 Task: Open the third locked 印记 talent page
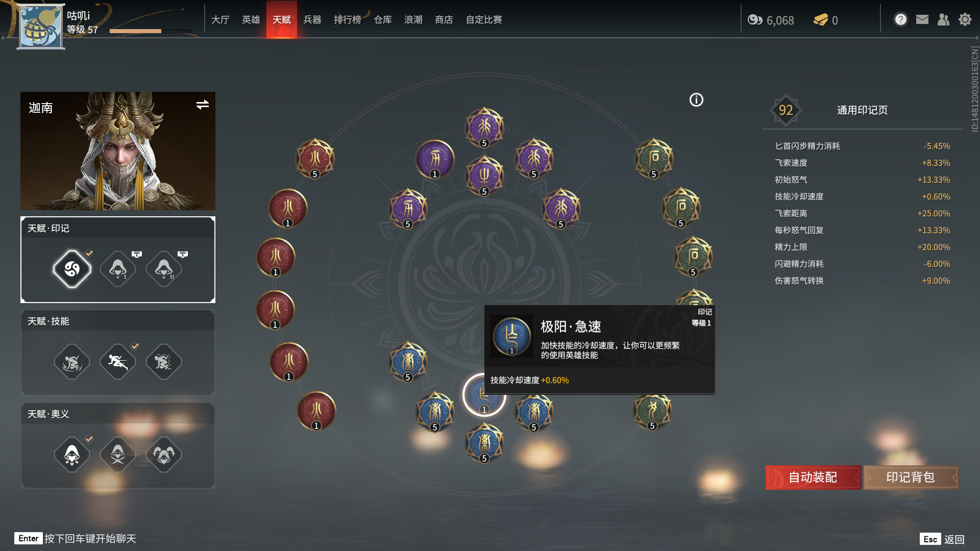[164, 269]
